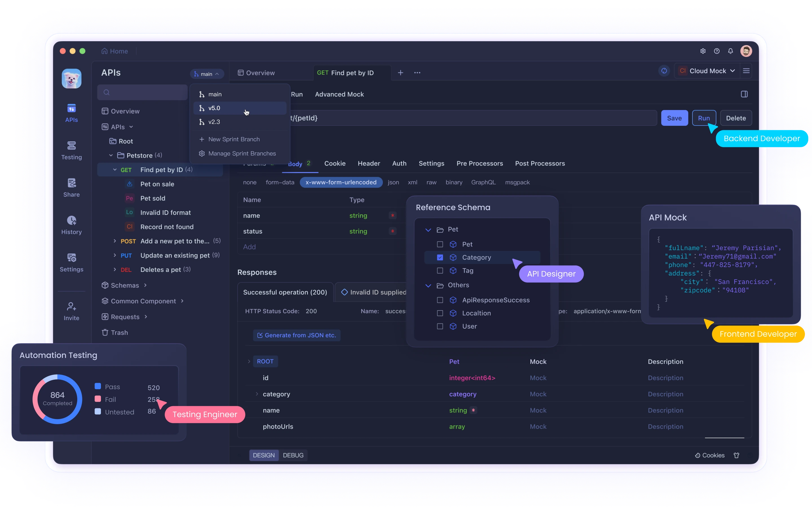Click the Invite sidebar panel icon
The width and height of the screenshot is (812, 513).
coord(71,308)
